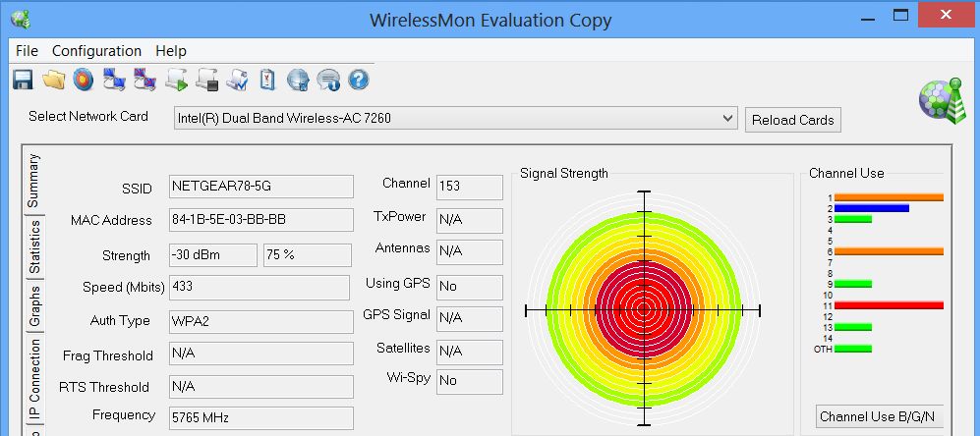Maximize the WirelessMon window
Screen dimensions: 980x436
point(900,17)
